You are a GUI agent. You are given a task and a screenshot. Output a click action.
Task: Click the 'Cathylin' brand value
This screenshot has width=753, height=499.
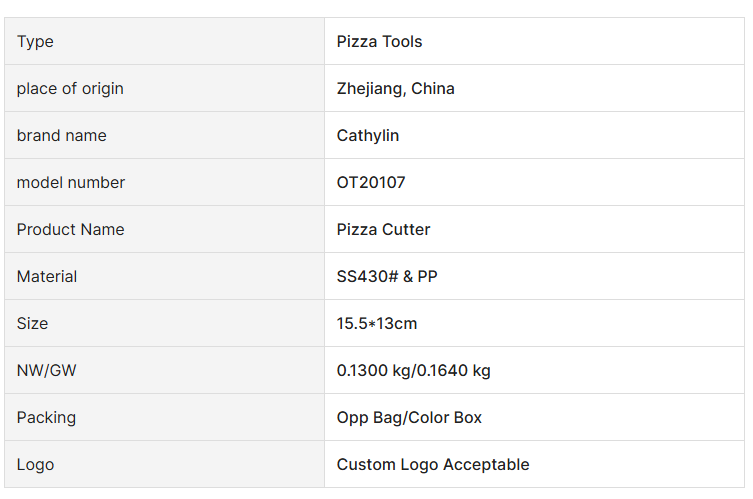367,136
